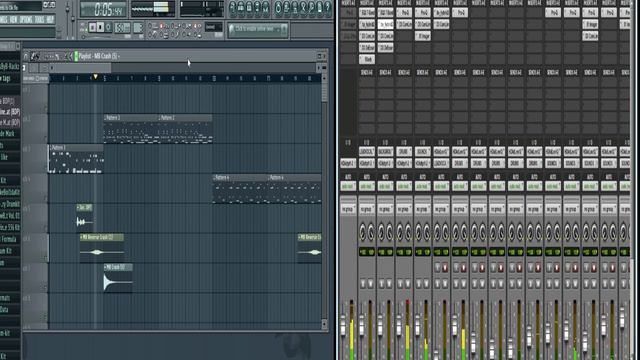
Task: Open the second mixer channel's output path selector
Action: coord(367,163)
